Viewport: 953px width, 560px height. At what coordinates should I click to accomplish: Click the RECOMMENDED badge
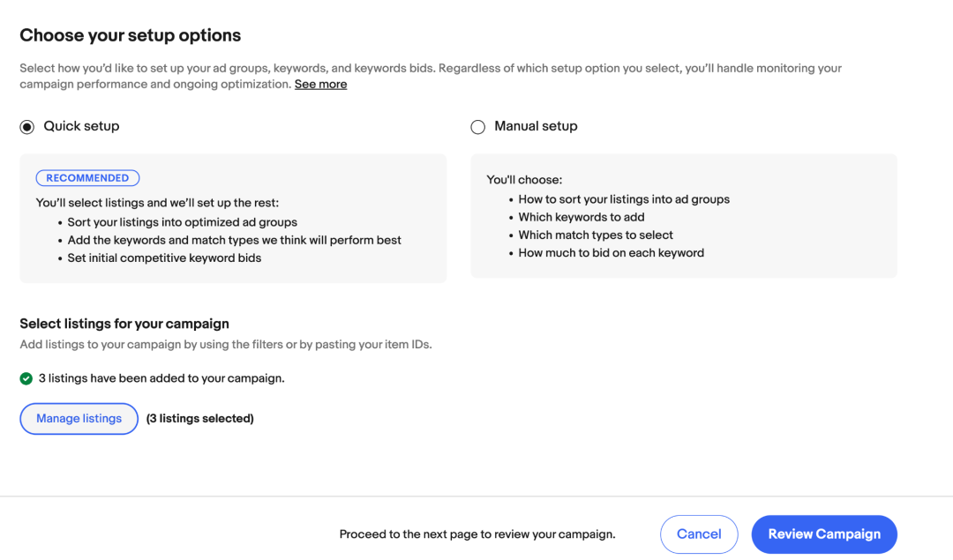[x=87, y=178]
